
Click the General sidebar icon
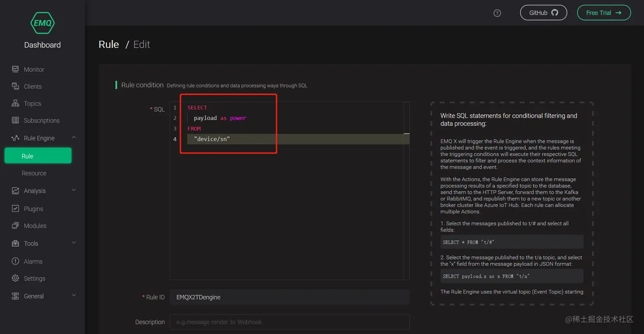pyautogui.click(x=15, y=296)
